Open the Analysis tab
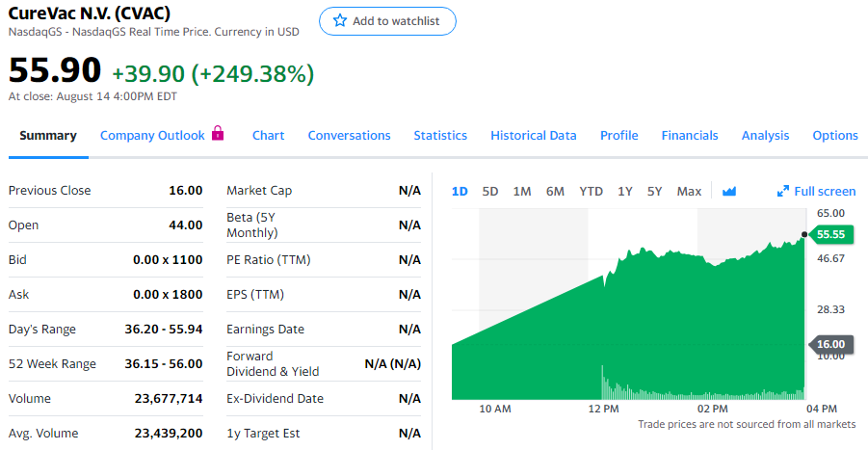 [766, 136]
